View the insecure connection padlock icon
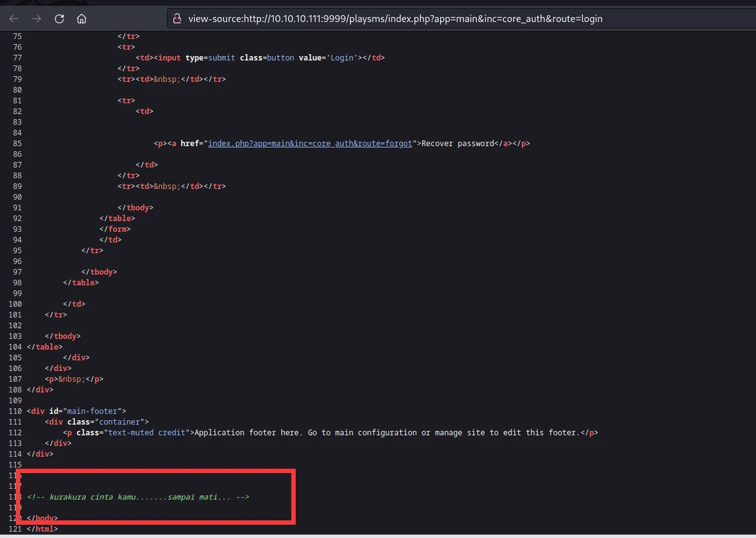The height and width of the screenshot is (538, 756). point(177,19)
